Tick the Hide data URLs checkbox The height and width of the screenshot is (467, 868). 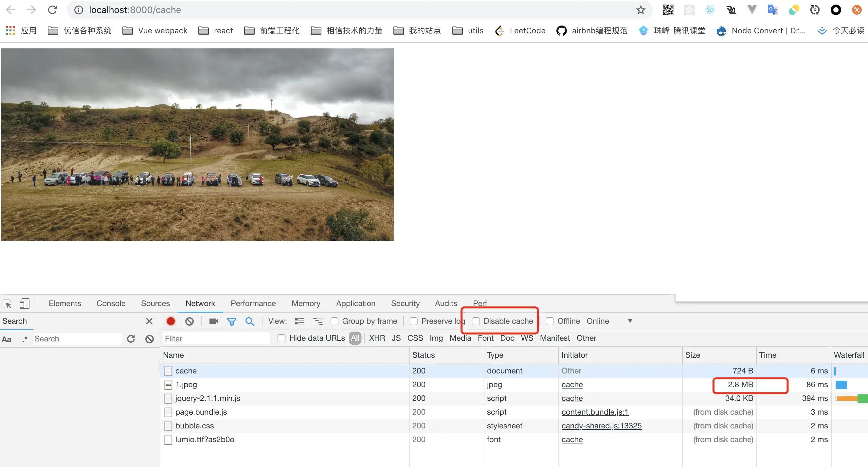(x=281, y=338)
